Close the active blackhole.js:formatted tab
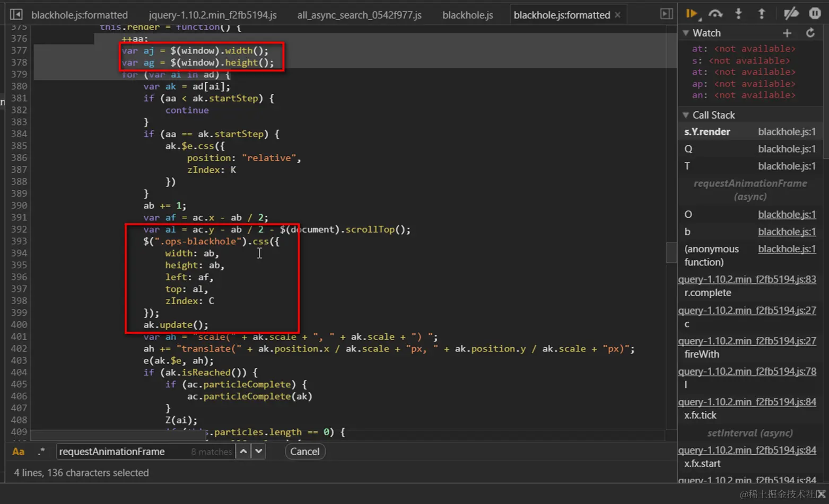Image resolution: width=829 pixels, height=504 pixels. [x=617, y=15]
